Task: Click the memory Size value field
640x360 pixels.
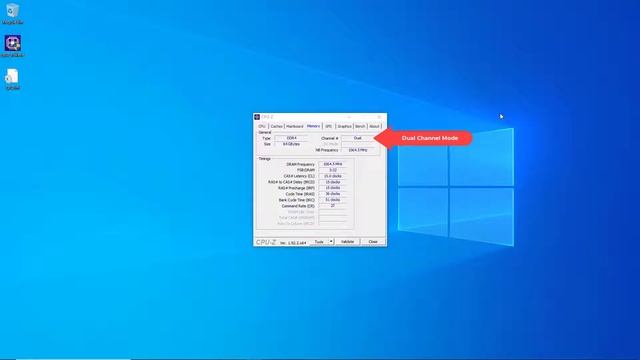Action: (x=291, y=144)
